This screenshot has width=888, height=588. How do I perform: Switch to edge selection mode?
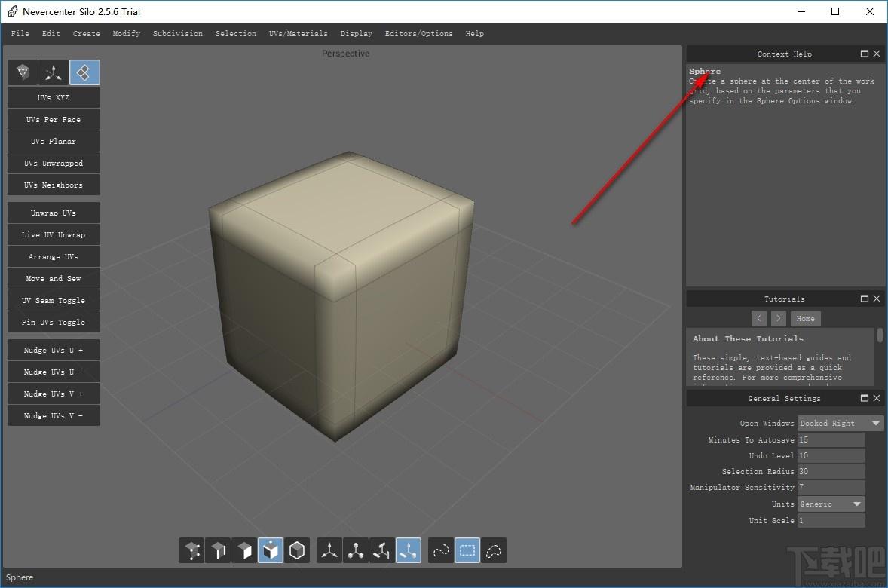[x=218, y=550]
